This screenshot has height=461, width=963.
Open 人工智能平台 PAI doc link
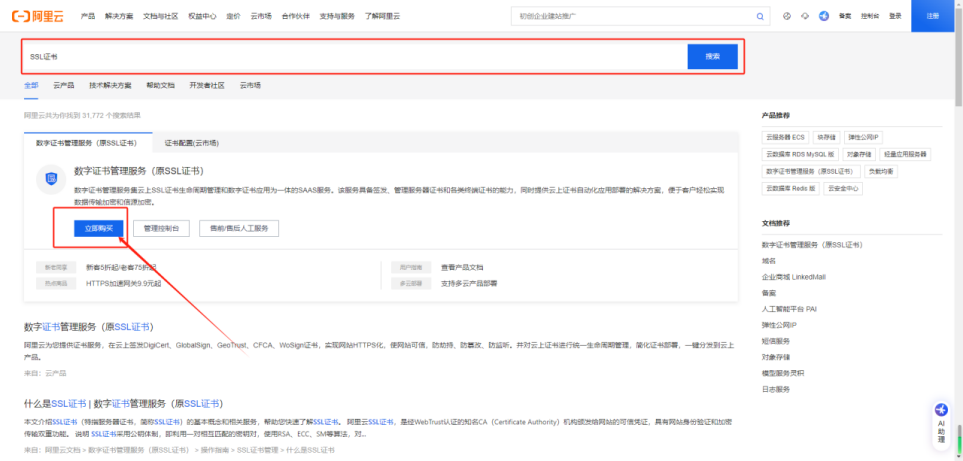[789, 309]
